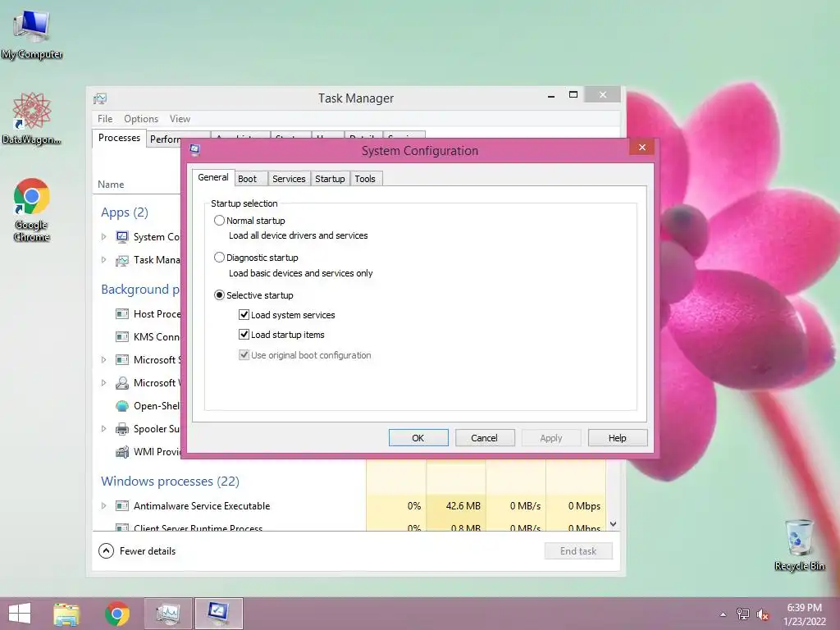Open File Explorer from the taskbar
The height and width of the screenshot is (630, 840).
66,614
